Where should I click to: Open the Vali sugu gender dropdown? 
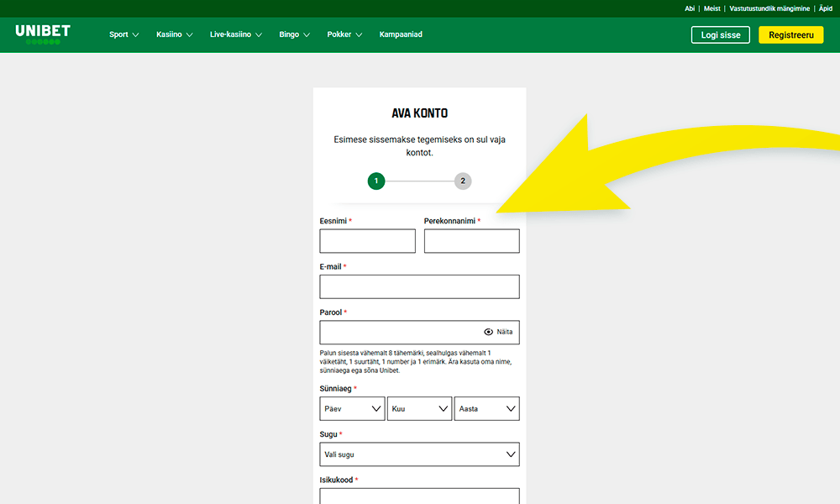(x=419, y=454)
